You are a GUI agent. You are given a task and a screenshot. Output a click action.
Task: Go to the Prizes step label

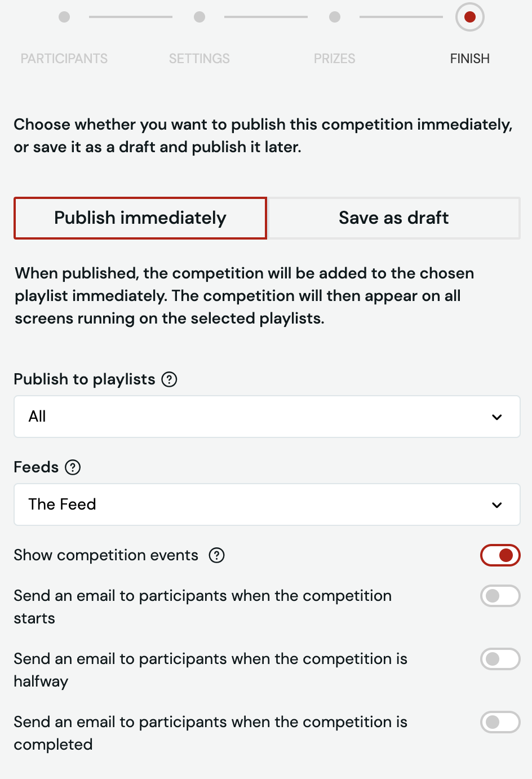pyautogui.click(x=335, y=59)
